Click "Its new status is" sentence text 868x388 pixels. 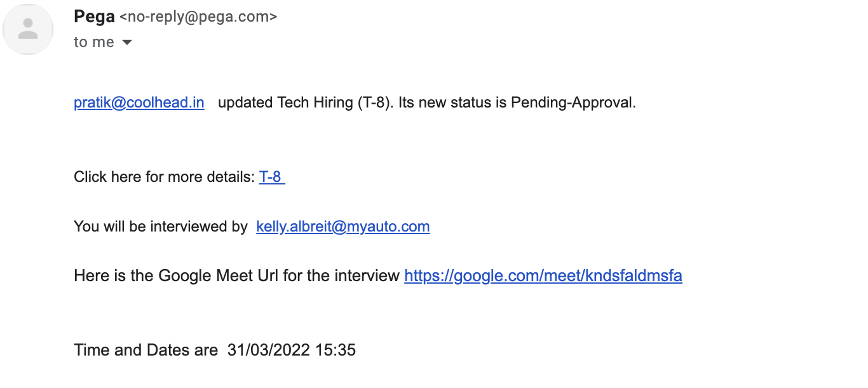tap(452, 103)
